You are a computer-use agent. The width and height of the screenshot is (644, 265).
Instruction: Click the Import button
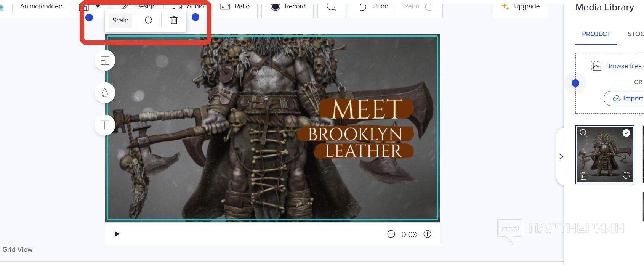click(624, 98)
